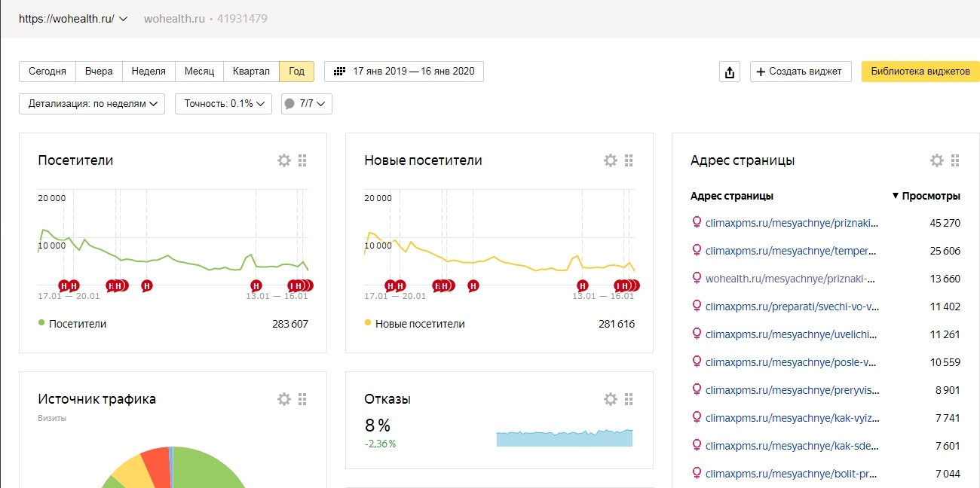Click the 7 044 views value

pos(948,474)
